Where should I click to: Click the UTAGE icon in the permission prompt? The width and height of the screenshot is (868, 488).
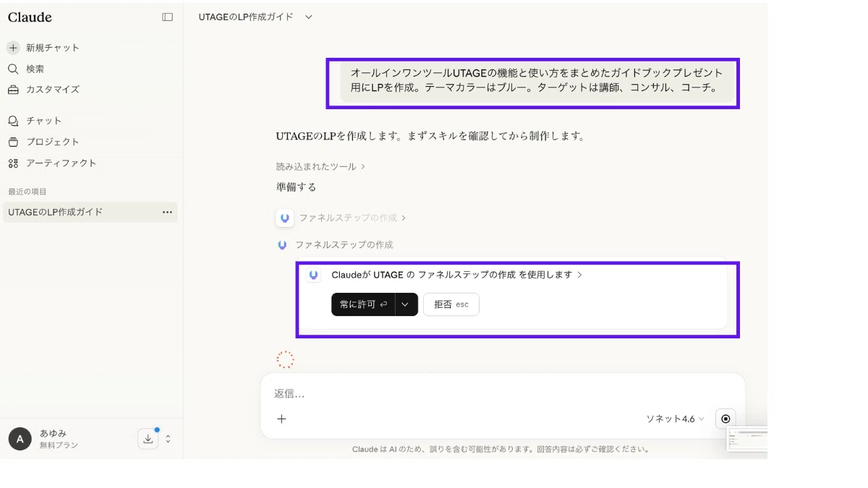pyautogui.click(x=313, y=275)
